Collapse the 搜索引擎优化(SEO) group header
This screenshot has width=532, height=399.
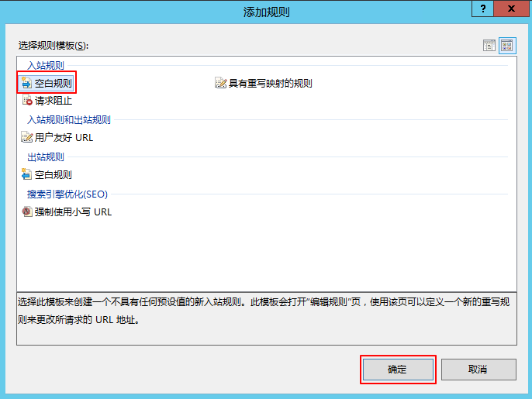(x=67, y=194)
